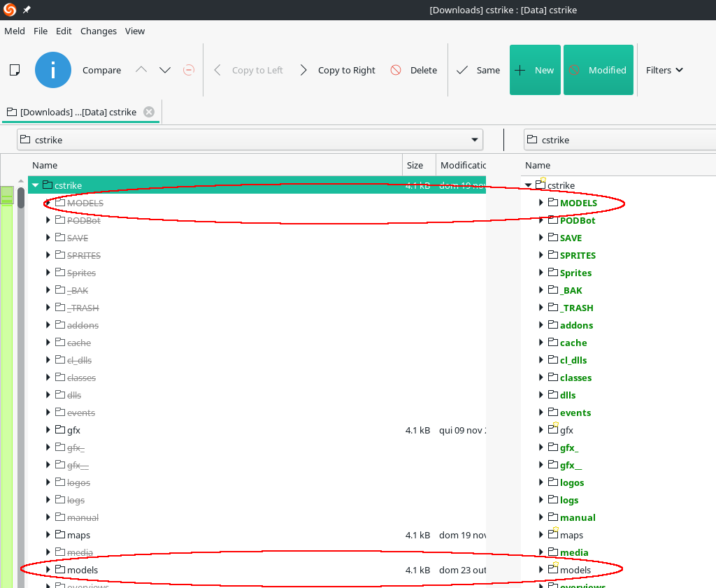The width and height of the screenshot is (716, 588).
Task: Open the Filters dropdown
Action: [664, 70]
